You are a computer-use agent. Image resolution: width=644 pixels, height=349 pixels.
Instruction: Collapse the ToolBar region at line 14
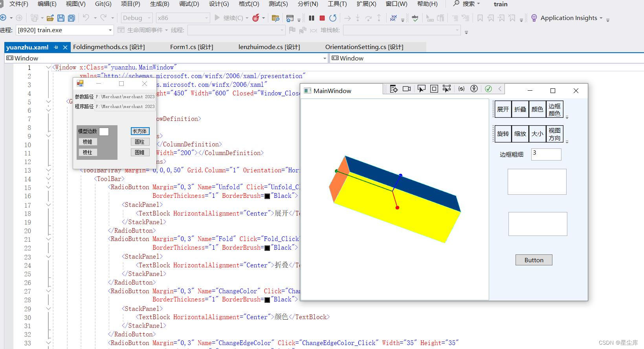pyautogui.click(x=48, y=179)
